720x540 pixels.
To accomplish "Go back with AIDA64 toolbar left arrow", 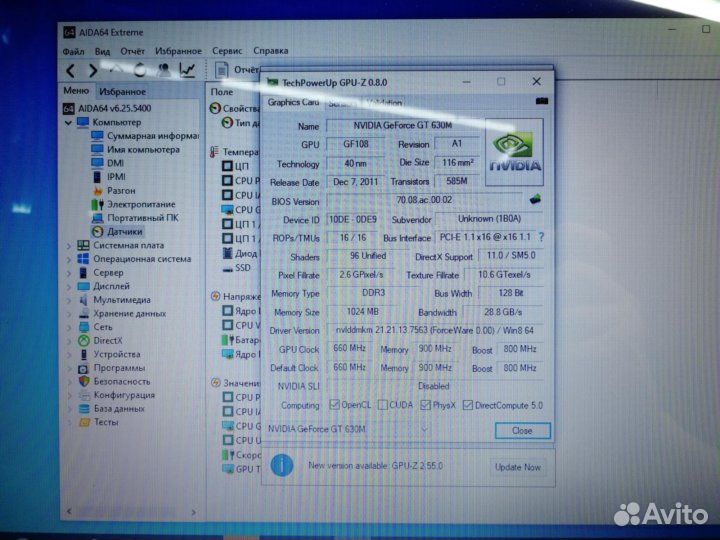I will [x=70, y=71].
